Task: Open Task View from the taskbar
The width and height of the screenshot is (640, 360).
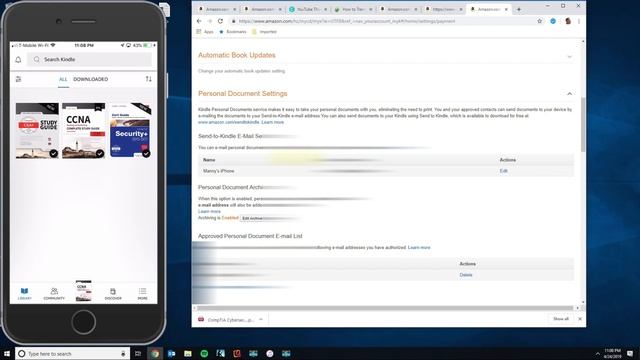Action: pyautogui.click(x=138, y=353)
